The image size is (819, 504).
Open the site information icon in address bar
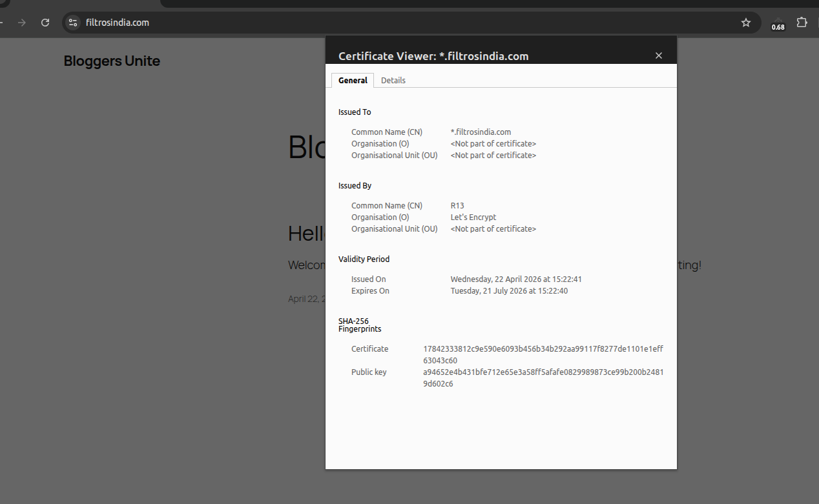coord(73,23)
